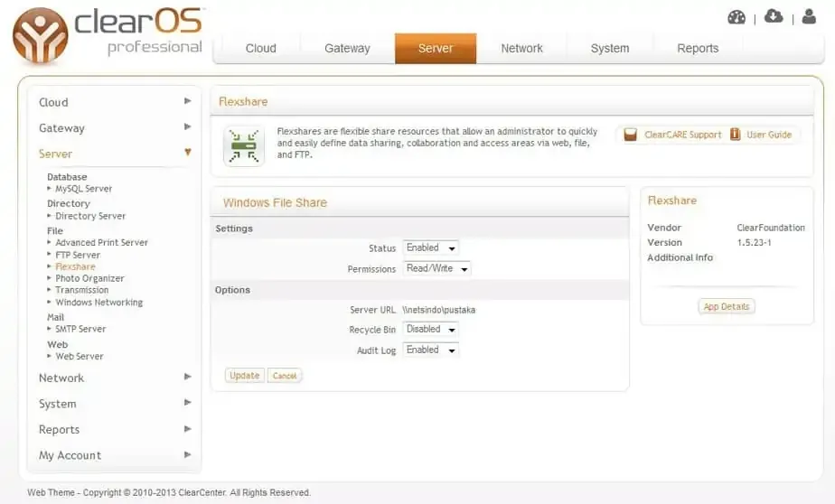Switch to the Reports top tab
The image size is (835, 504).
(698, 49)
